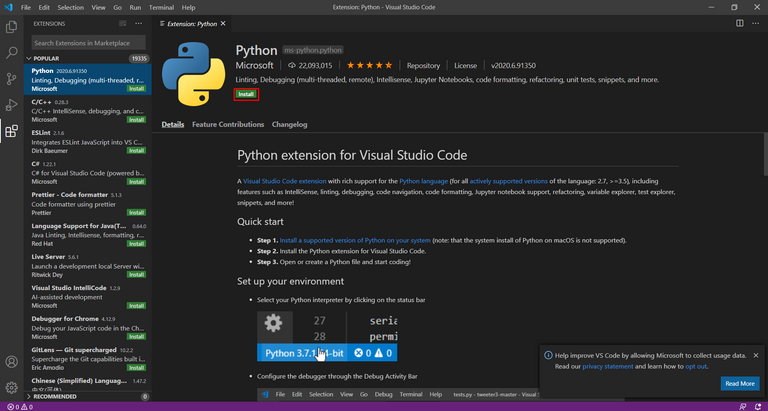This screenshot has height=411, width=768.
Task: Click Install for Language Support for Java
Action: 136,244
